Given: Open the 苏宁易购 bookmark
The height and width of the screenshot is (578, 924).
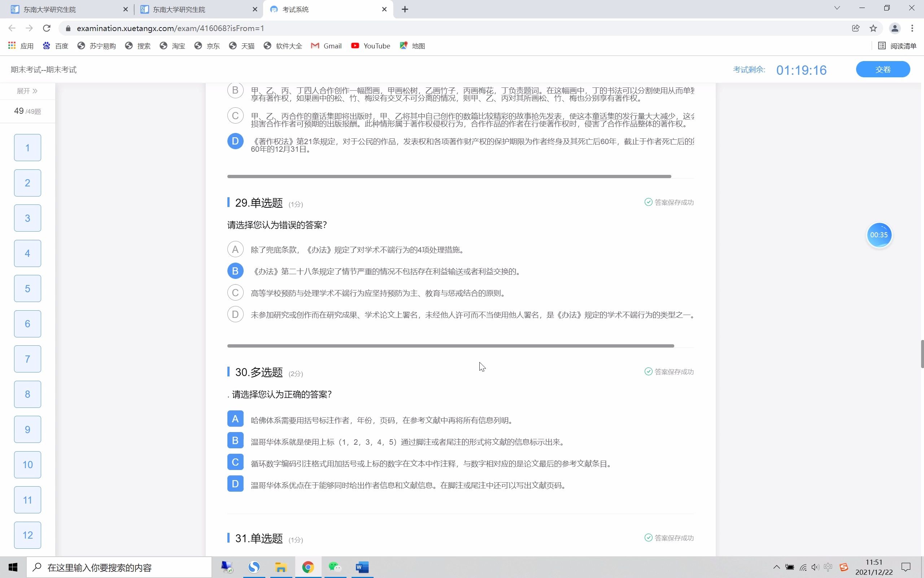Looking at the screenshot, I should [x=97, y=46].
